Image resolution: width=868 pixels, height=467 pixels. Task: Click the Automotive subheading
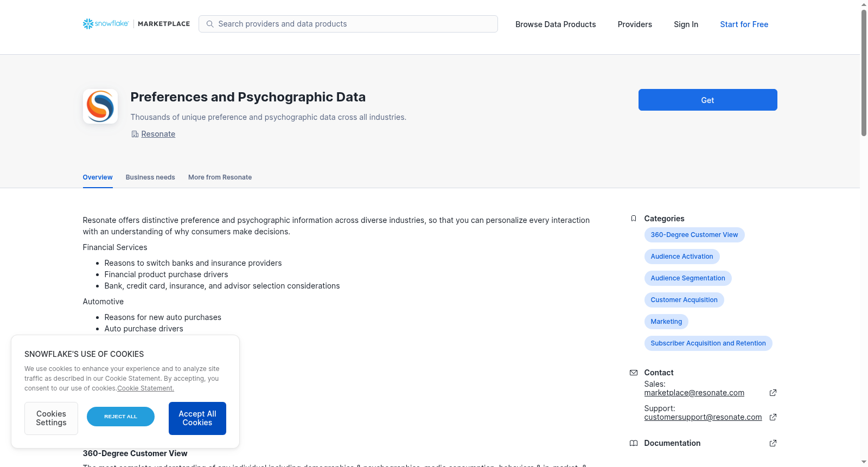(x=103, y=302)
